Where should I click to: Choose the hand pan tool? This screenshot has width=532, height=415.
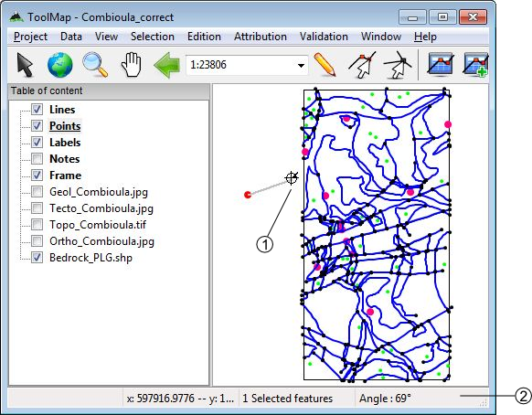(x=131, y=65)
